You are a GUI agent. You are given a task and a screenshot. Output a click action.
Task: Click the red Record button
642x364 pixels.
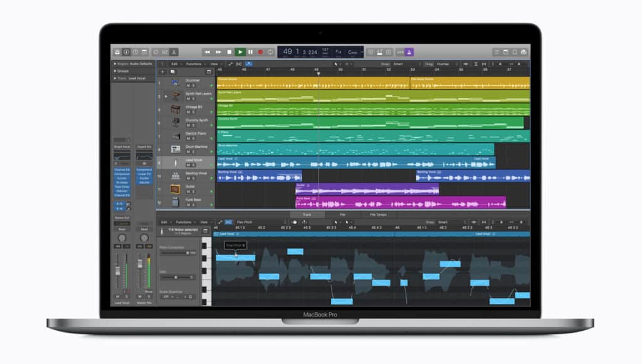click(260, 52)
